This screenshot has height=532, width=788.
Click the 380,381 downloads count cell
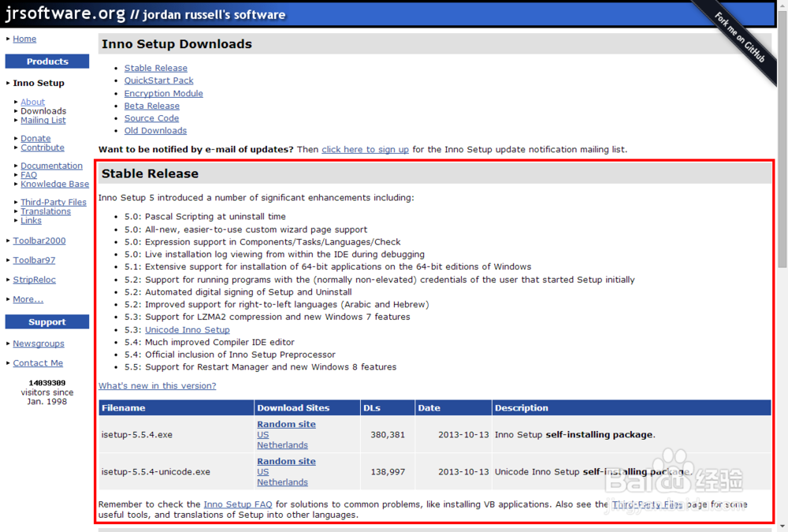pyautogui.click(x=388, y=434)
